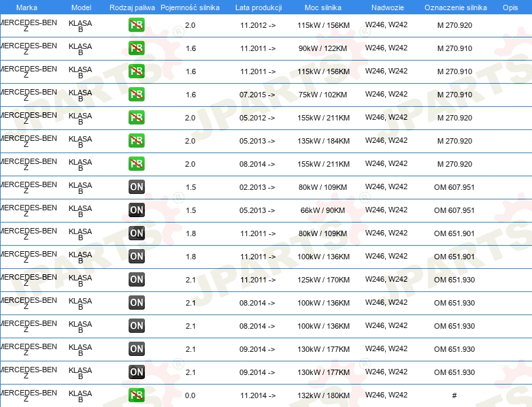
Task: Click the ON diesel icon in the 125kW / 170KM row
Action: point(136,279)
